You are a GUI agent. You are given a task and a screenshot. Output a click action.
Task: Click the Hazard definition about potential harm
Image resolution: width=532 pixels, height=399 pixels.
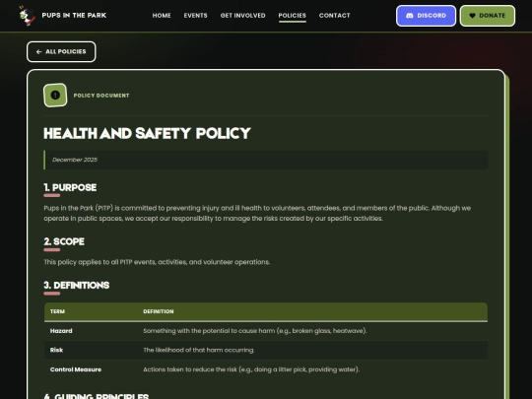tap(255, 331)
